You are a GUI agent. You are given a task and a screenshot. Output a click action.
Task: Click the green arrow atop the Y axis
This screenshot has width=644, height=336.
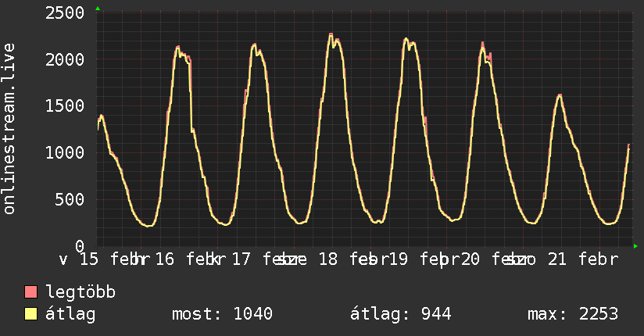coord(98,9)
